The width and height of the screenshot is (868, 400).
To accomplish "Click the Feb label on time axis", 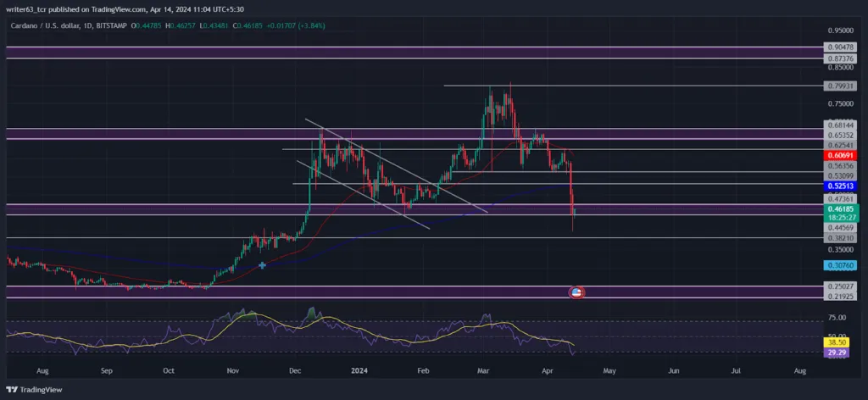I will pos(423,370).
